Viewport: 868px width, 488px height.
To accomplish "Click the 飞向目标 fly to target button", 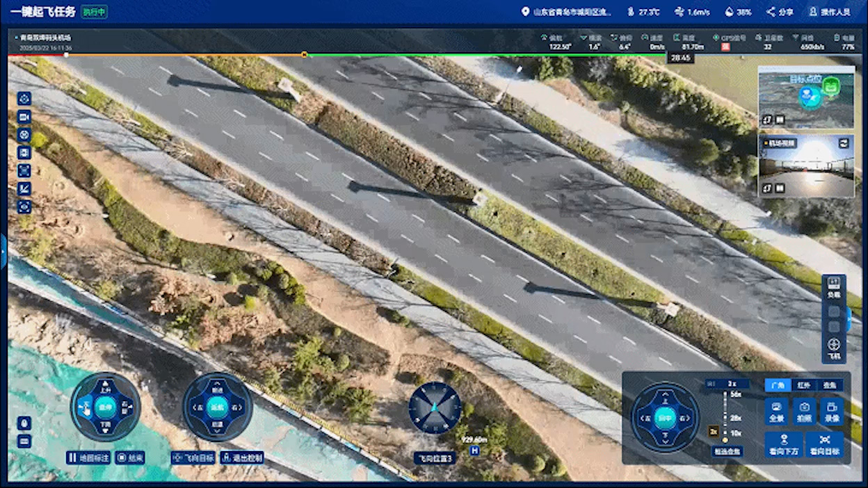I will pos(193,457).
